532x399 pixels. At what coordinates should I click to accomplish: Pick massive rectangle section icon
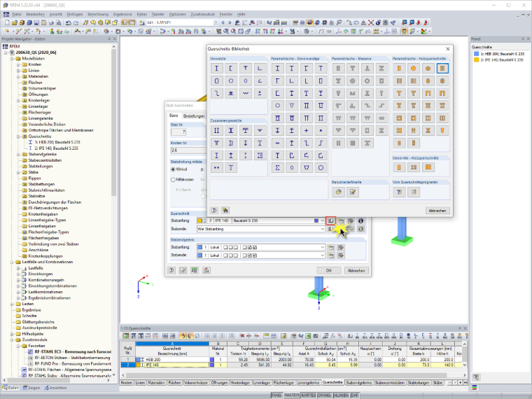338,69
